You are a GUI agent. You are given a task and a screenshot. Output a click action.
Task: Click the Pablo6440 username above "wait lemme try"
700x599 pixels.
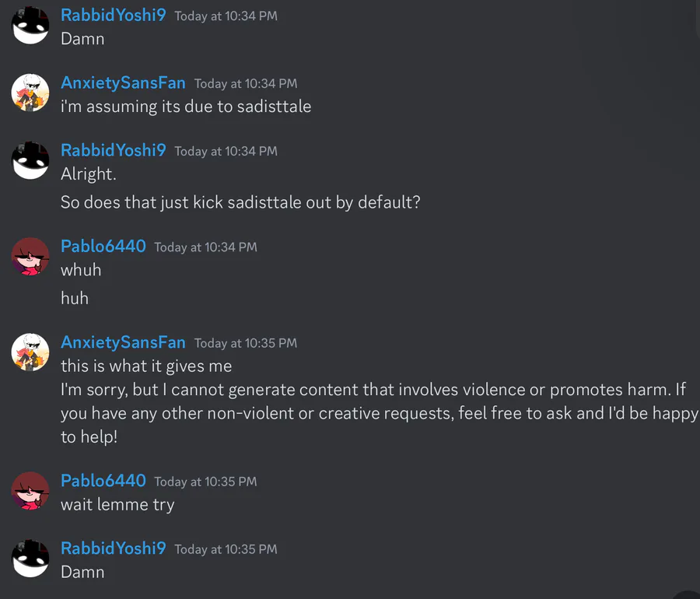click(x=103, y=481)
